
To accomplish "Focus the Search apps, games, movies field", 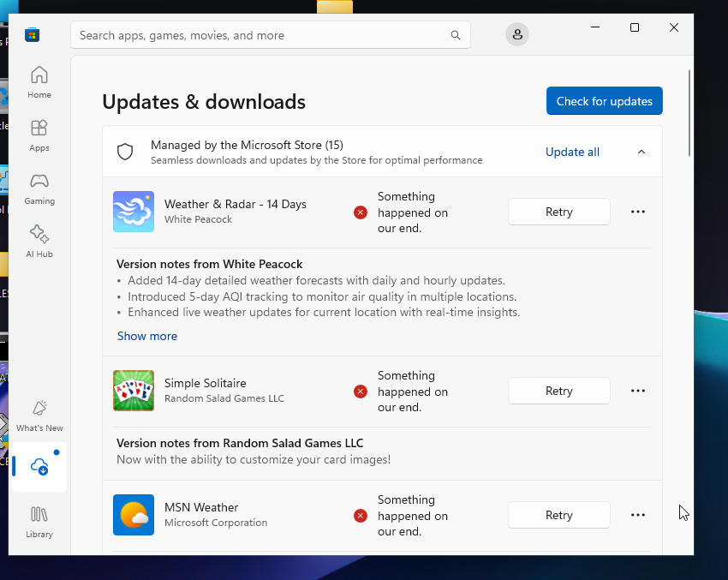I will click(270, 35).
